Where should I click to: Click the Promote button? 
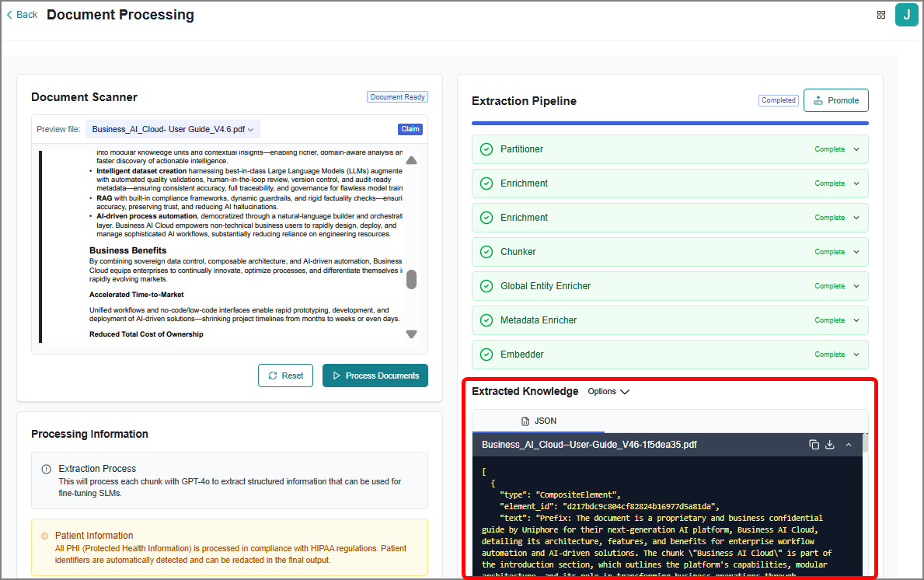[835, 100]
